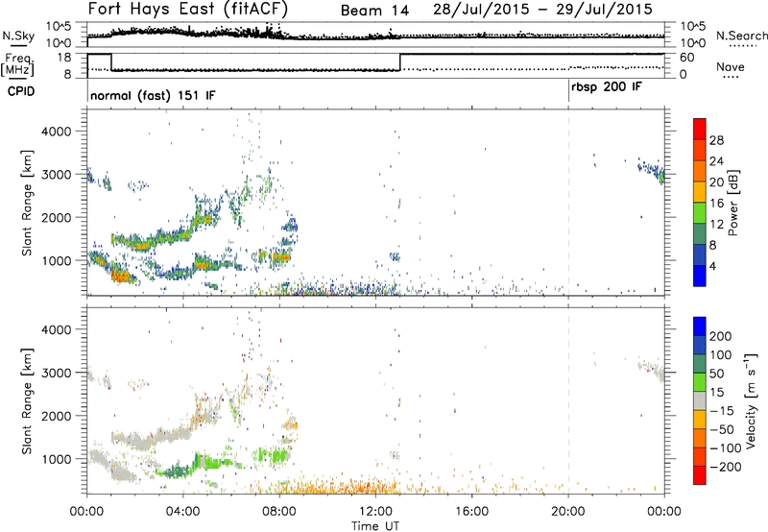Click the '18' label on frequency axis
This screenshot has width=768, height=532.
point(64,58)
